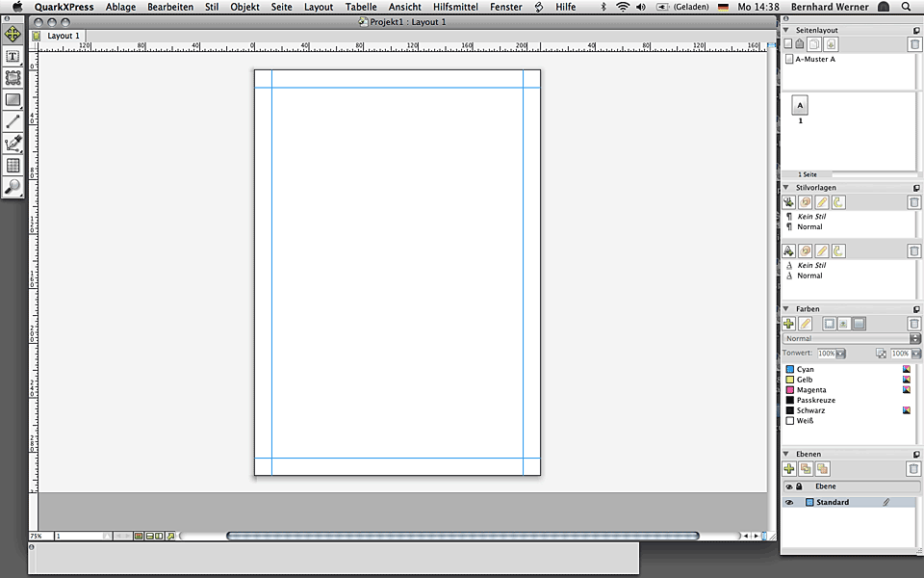
Task: Click split window horizontally icon in status bar
Action: (x=150, y=537)
